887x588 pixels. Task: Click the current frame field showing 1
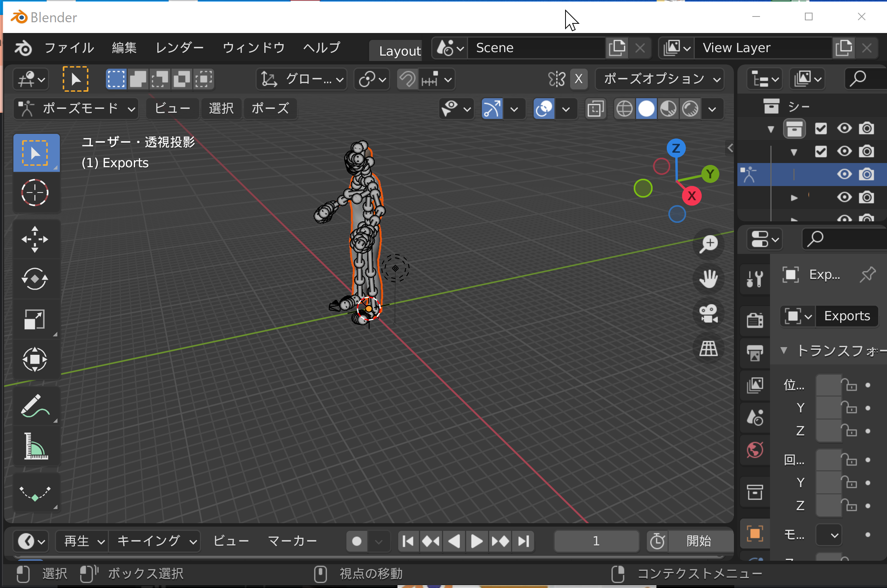click(x=596, y=541)
